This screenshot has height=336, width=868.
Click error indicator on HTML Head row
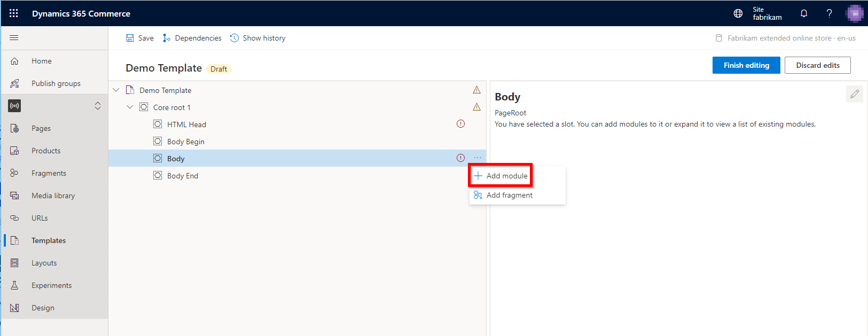coord(460,124)
